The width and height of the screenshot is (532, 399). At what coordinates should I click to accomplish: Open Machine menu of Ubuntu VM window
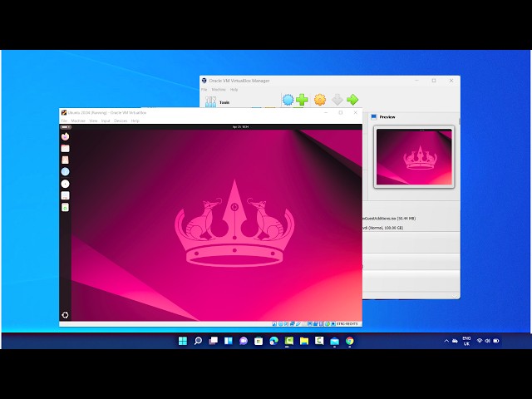[78, 121]
